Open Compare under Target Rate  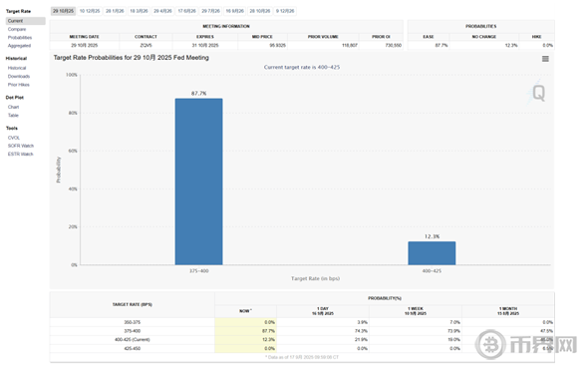(x=17, y=29)
